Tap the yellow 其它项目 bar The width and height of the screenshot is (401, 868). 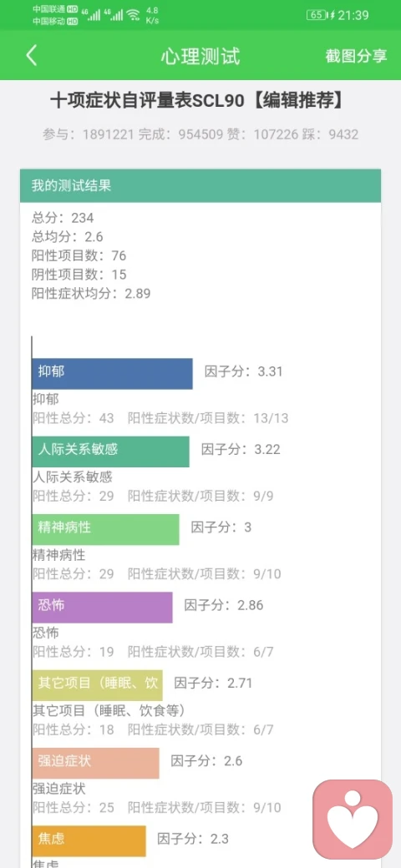[98, 685]
